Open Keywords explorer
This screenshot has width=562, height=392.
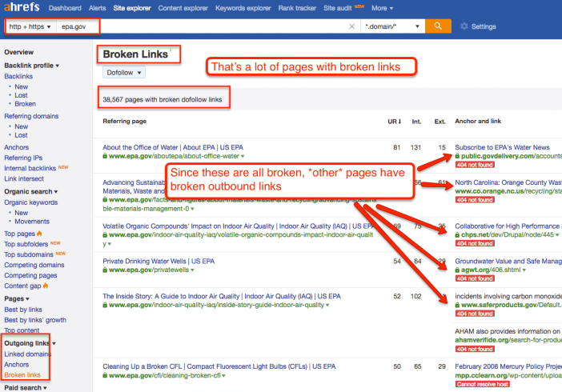pos(243,8)
